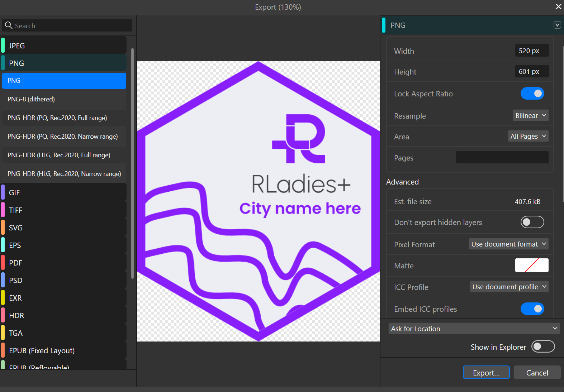Select PNG-HDR HLG Narrow range preset
Viewport: 564px width, 392px height.
pyautogui.click(x=64, y=174)
